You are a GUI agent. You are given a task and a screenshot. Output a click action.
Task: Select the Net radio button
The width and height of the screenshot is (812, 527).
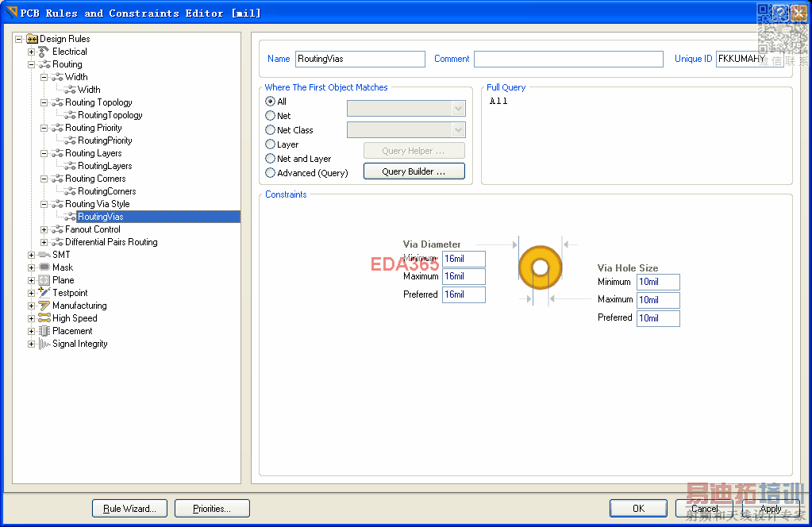[271, 116]
